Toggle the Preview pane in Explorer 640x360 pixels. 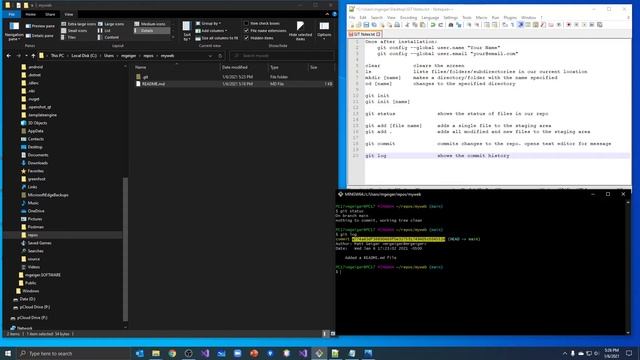(40, 26)
